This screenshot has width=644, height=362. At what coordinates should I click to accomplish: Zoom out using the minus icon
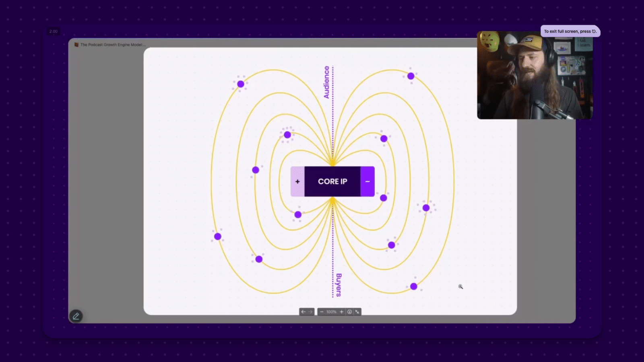click(322, 312)
